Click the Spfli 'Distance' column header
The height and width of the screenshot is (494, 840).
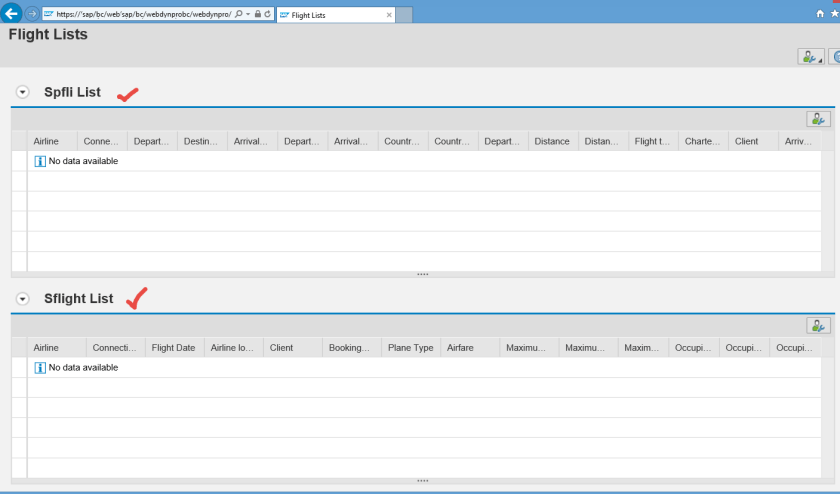pyautogui.click(x=553, y=141)
